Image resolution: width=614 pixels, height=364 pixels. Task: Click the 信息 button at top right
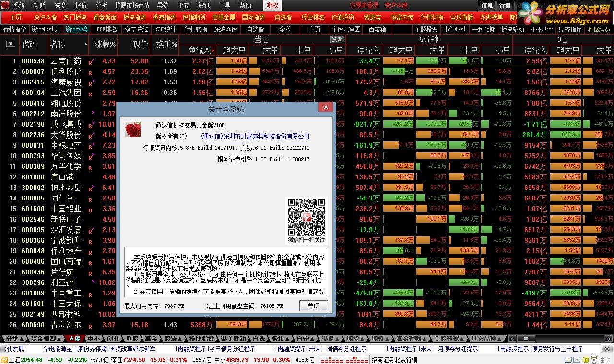pyautogui.click(x=486, y=6)
